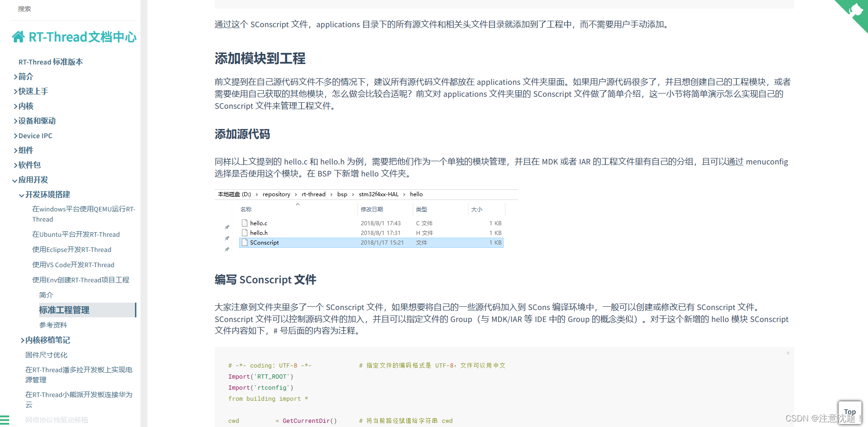Click the 修改日期 column header in screenshot
Image resolution: width=868 pixels, height=427 pixels.
[372, 209]
